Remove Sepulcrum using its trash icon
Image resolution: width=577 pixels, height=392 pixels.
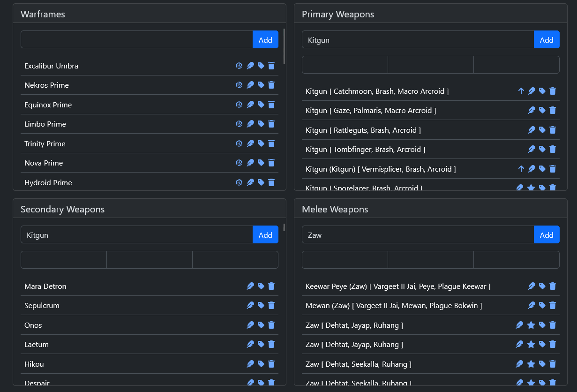[271, 306]
